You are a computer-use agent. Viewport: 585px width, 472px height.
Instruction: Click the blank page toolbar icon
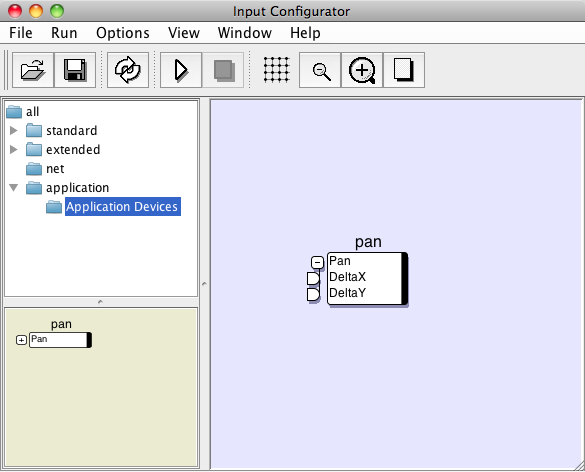coord(404,70)
